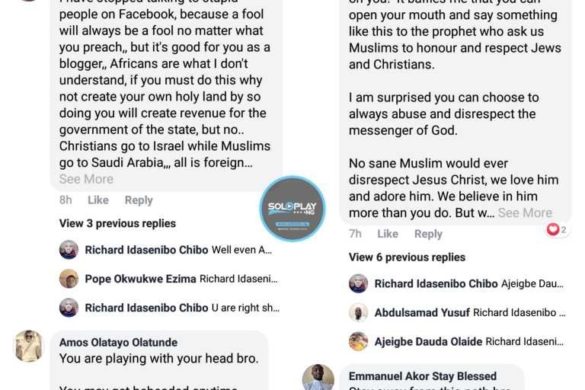Reply to the comment posted 8h ago
The image size is (585, 390).
pyautogui.click(x=139, y=200)
